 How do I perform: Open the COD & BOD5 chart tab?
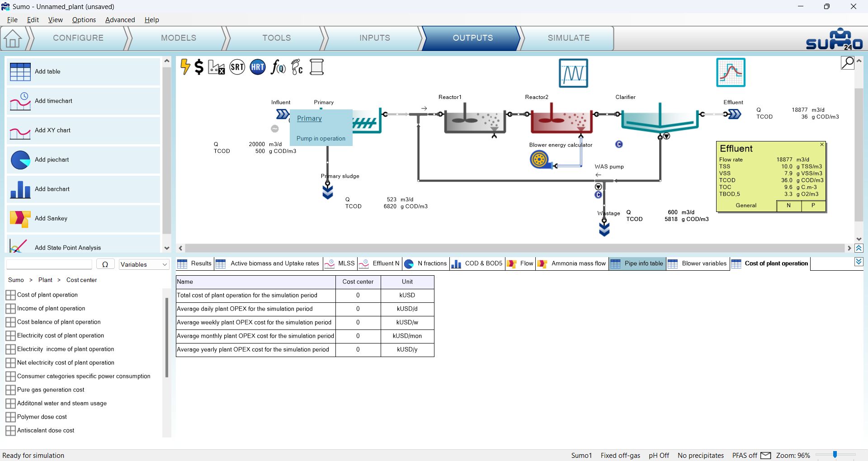click(477, 263)
